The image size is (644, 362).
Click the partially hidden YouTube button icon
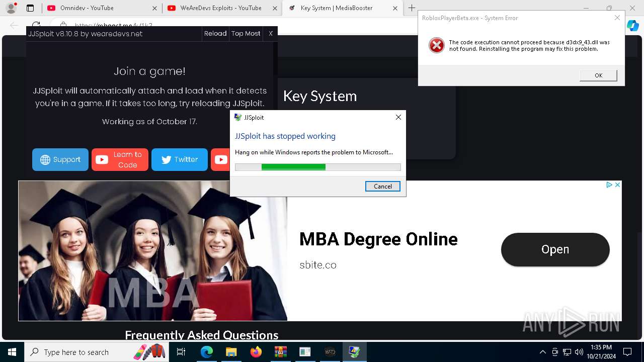point(221,159)
